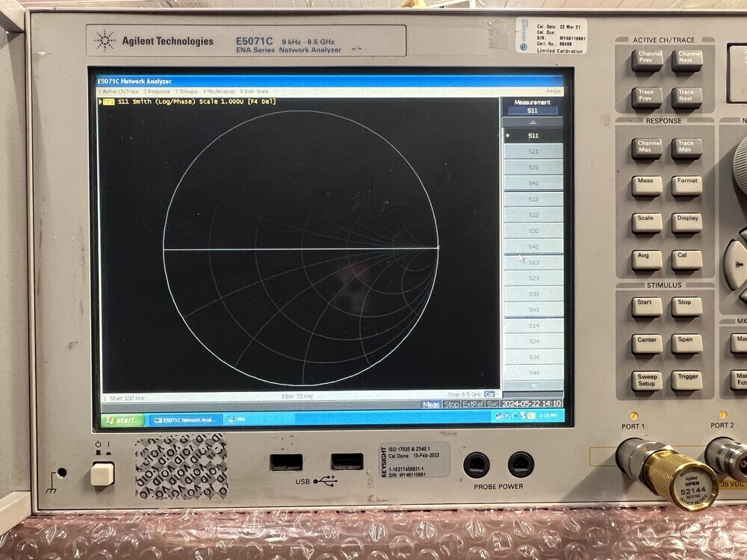Image resolution: width=747 pixels, height=560 pixels.
Task: Choose the S33 softkey
Action: tap(533, 293)
